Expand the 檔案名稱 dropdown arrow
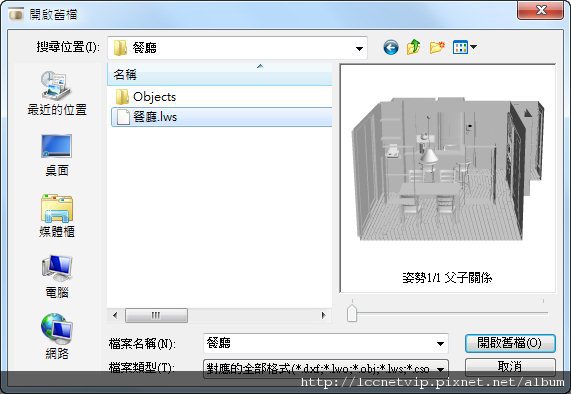Image resolution: width=571 pixels, height=394 pixels. point(440,343)
